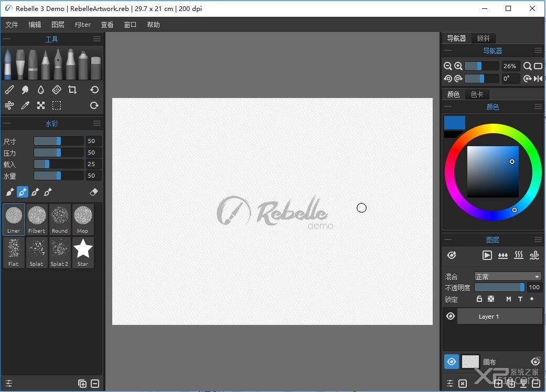This screenshot has width=546, height=392.
Task: Choose the Mop brush preset
Action: click(82, 219)
